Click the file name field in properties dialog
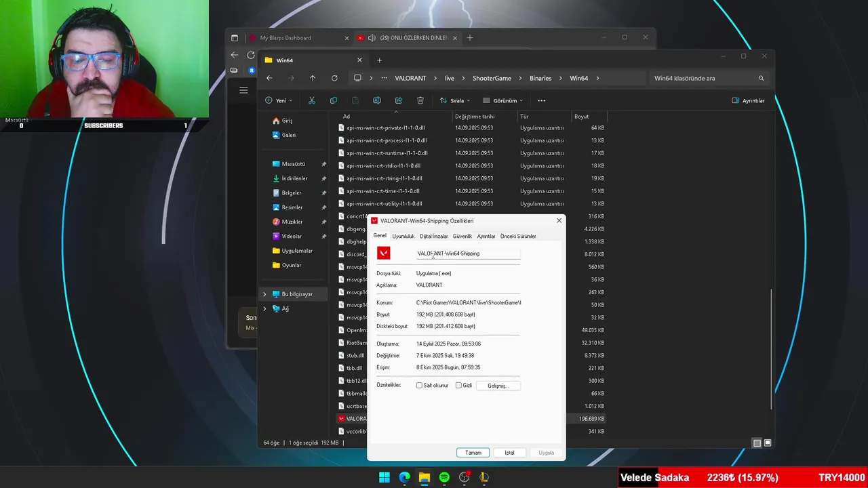Image resolution: width=868 pixels, height=488 pixels. [468, 253]
